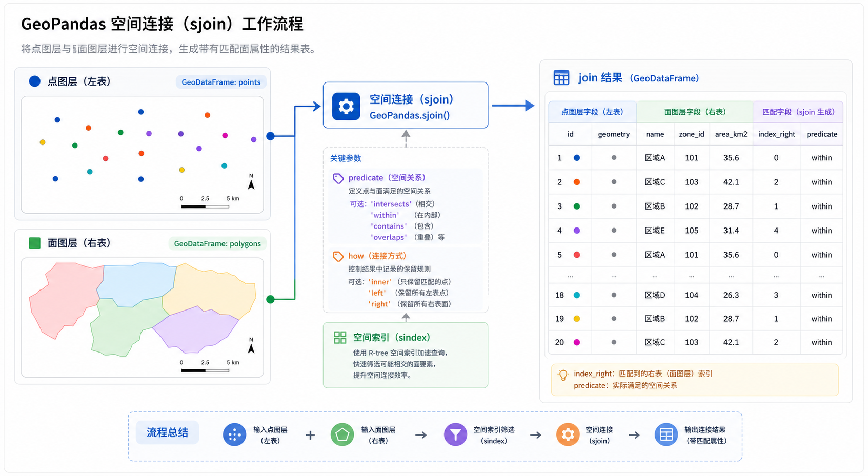Click the 'left' how option text
The width and height of the screenshot is (868, 476).
click(x=377, y=293)
